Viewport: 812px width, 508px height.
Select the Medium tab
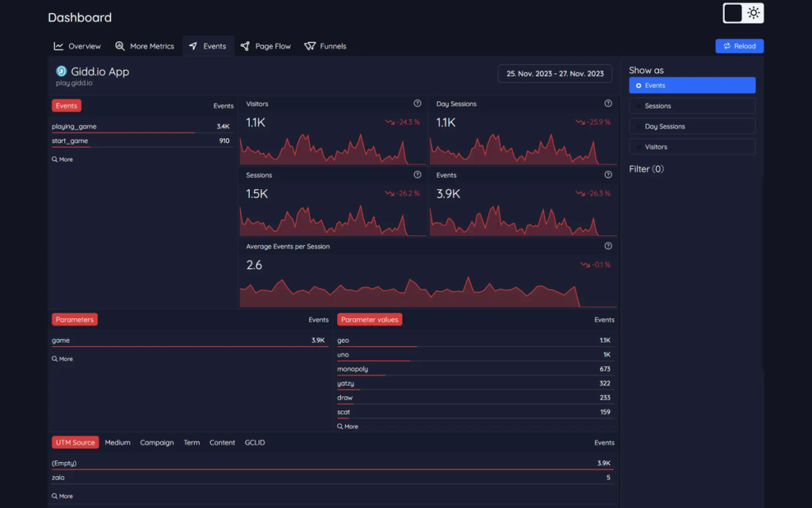click(x=117, y=442)
